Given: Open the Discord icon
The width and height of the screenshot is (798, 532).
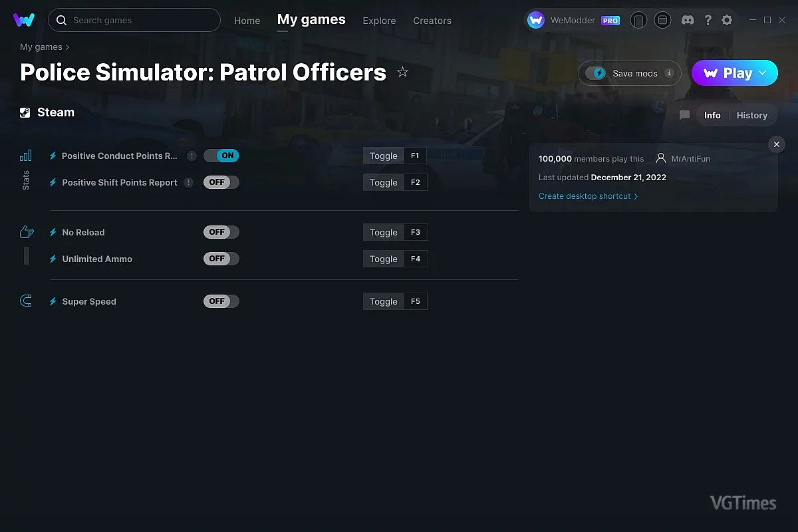Looking at the screenshot, I should pos(688,21).
